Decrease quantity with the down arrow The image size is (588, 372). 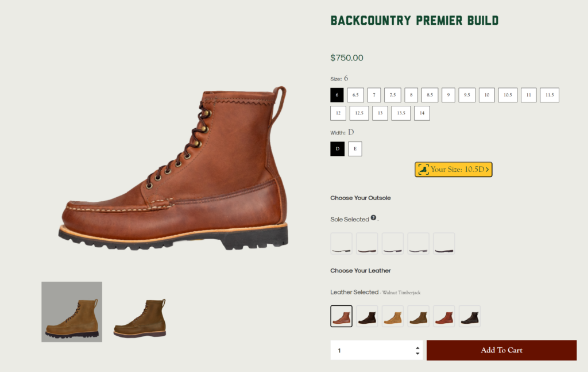pyautogui.click(x=417, y=353)
